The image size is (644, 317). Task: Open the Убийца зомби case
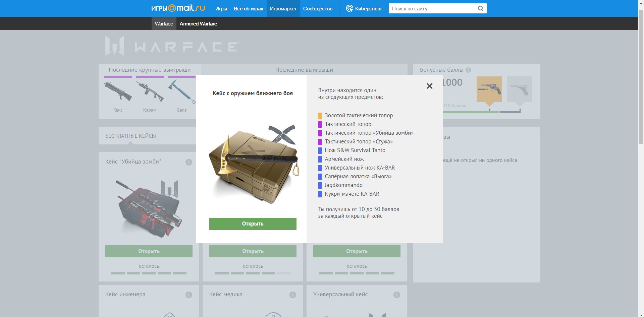click(x=149, y=251)
